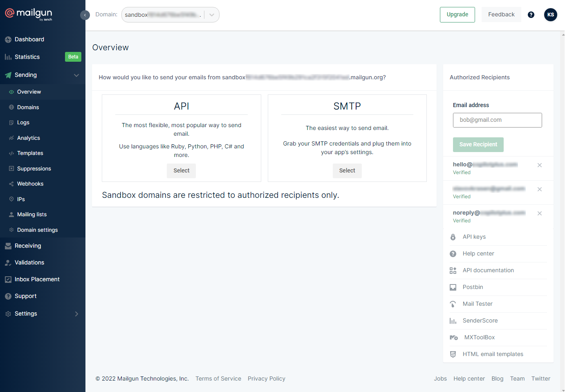Focus the Email address input field

pos(497,120)
